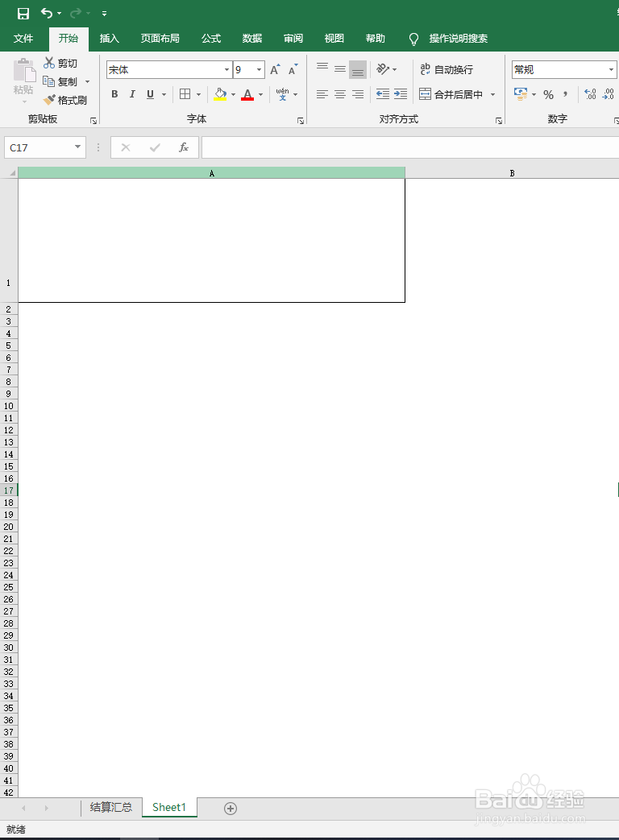Click the 复制 copy button
The height and width of the screenshot is (840, 619).
point(60,81)
